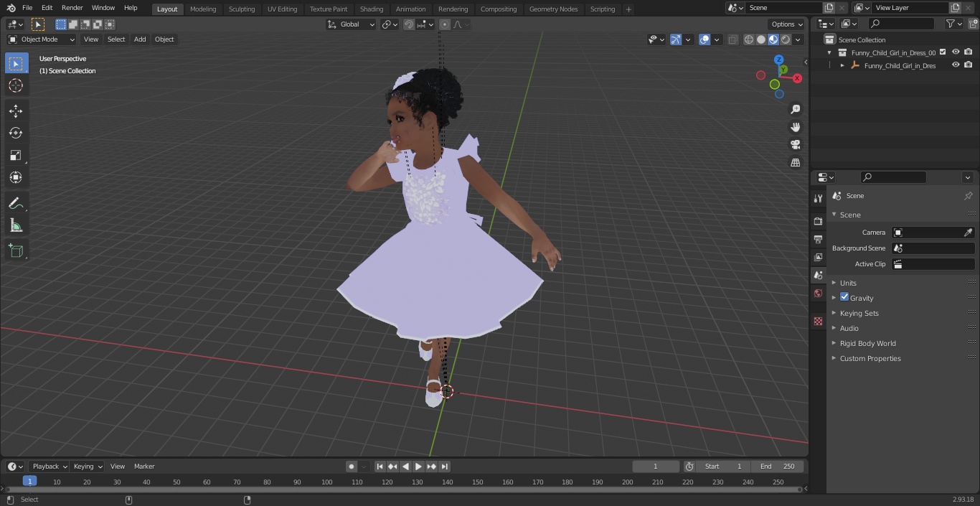Toggle the camera view gizmo icon

click(796, 145)
